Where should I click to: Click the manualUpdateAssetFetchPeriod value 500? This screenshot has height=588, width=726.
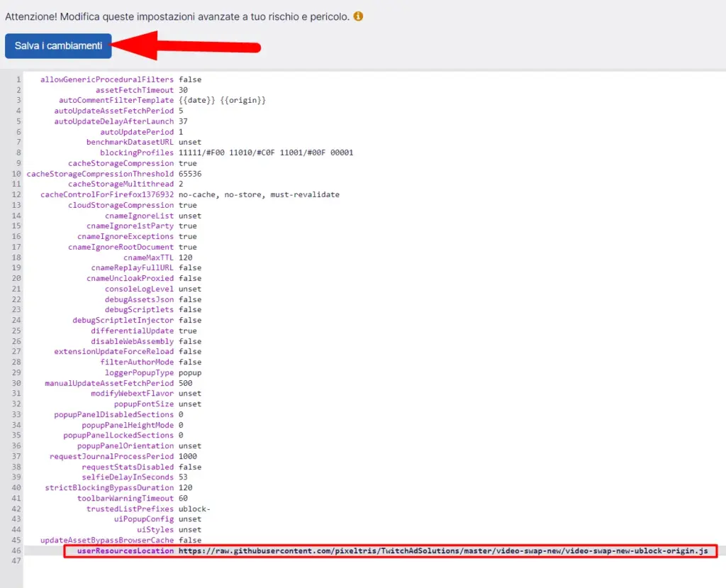tap(184, 383)
